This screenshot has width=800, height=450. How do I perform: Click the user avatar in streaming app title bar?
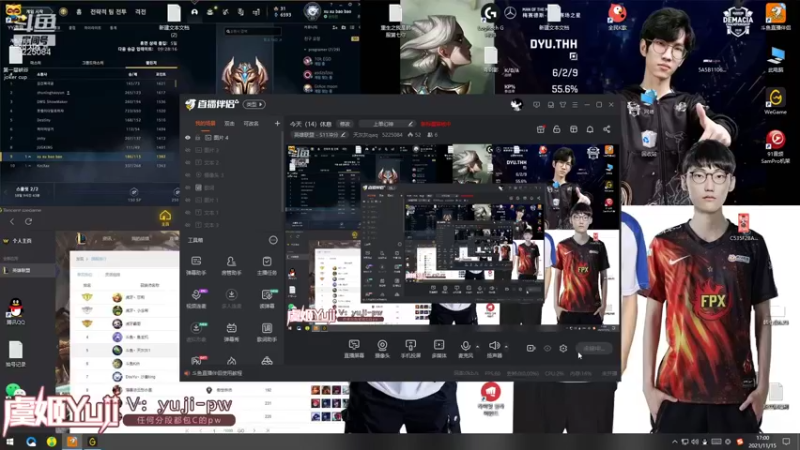click(516, 105)
